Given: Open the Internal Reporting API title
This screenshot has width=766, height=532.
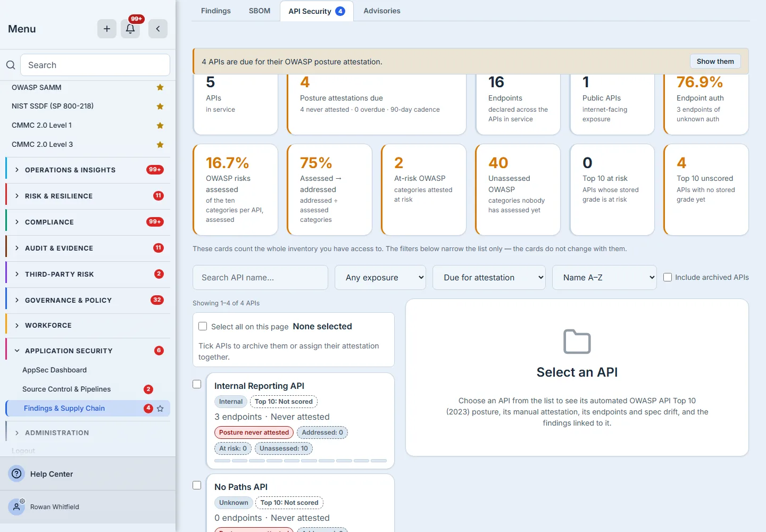Looking at the screenshot, I should tap(259, 386).
